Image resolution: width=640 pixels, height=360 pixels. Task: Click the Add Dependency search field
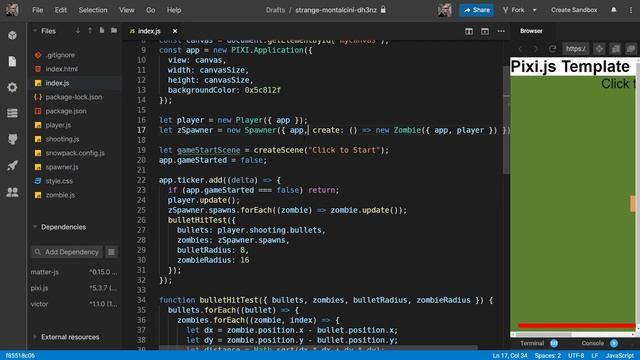coord(67,252)
